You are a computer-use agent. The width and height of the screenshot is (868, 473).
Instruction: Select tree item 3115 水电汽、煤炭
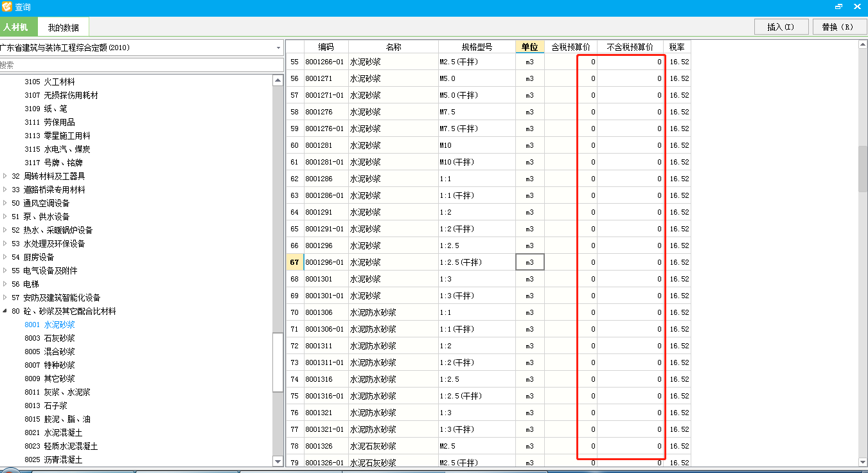(57, 149)
